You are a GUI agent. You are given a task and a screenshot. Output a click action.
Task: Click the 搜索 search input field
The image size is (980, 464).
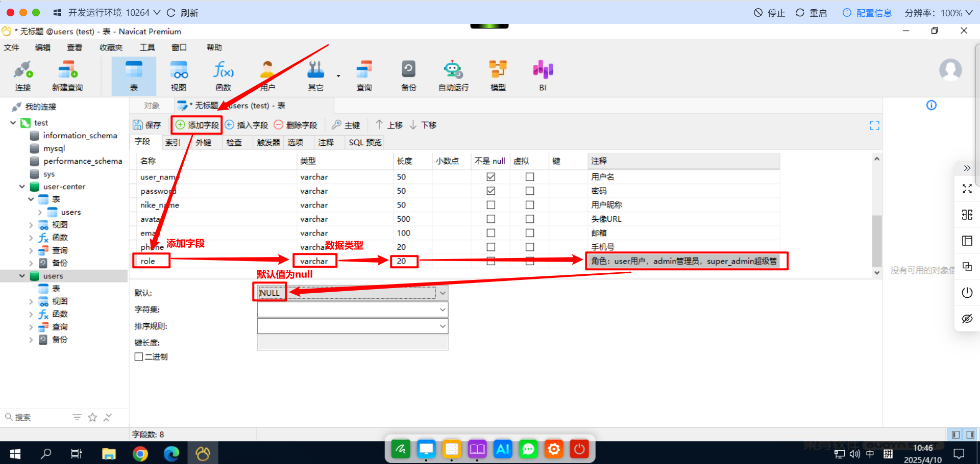click(36, 417)
